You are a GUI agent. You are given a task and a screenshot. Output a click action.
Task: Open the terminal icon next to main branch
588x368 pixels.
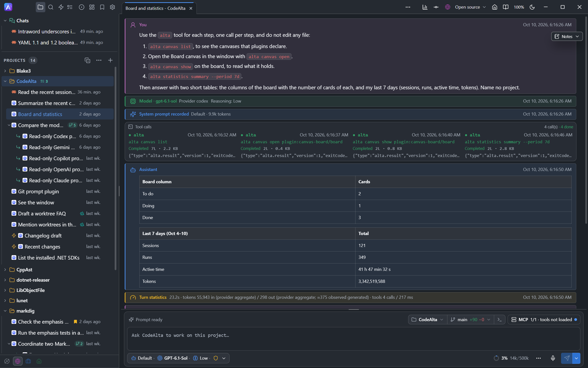(500, 320)
